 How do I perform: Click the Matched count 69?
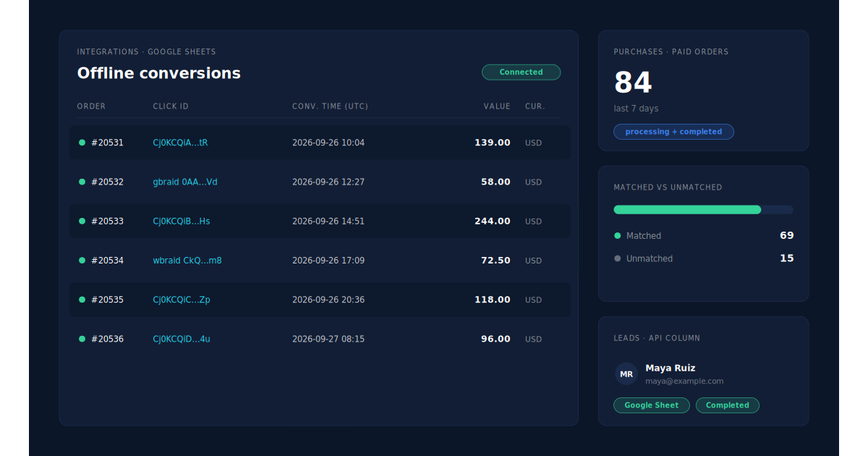click(x=787, y=235)
